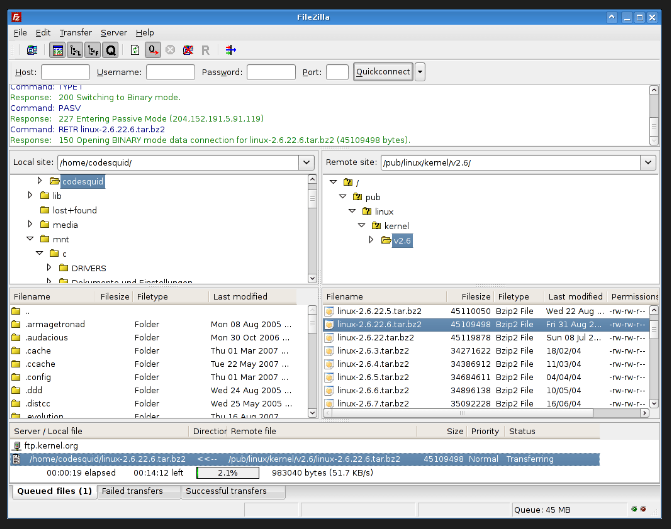Select the .distcc folder icon

16,404
